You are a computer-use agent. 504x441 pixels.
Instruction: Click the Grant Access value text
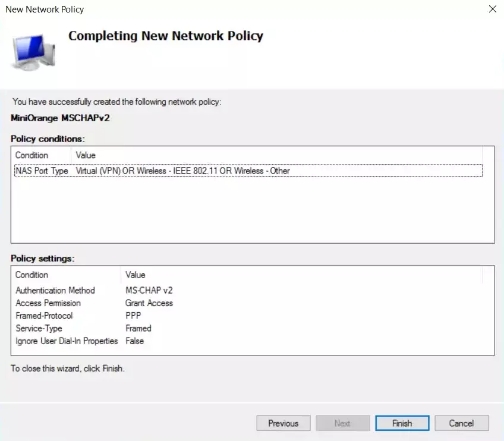pyautogui.click(x=150, y=303)
